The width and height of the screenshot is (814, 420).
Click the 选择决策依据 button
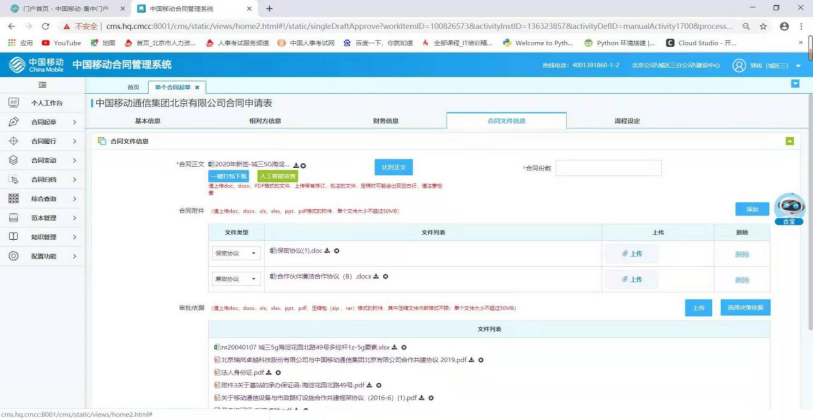coord(745,307)
